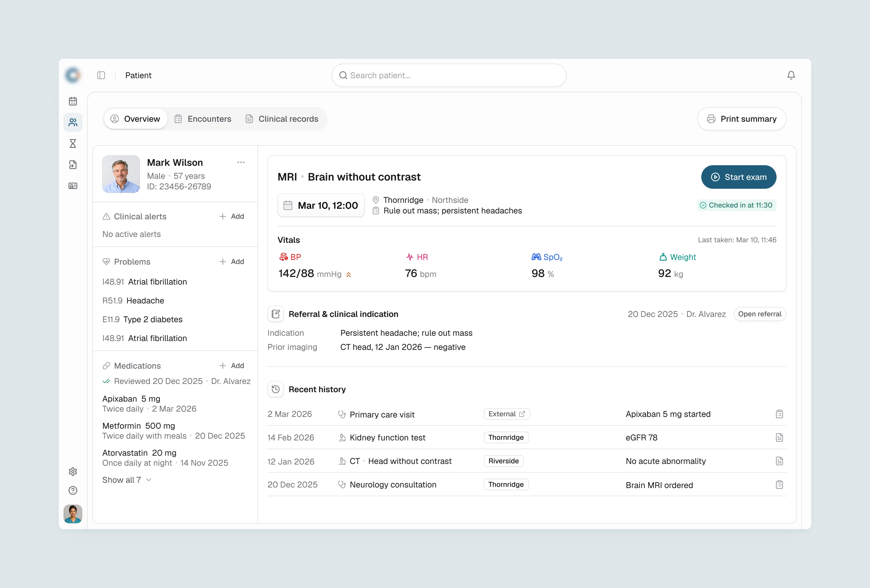Open the settings gear in the sidebar
This screenshot has width=870, height=588.
click(73, 472)
